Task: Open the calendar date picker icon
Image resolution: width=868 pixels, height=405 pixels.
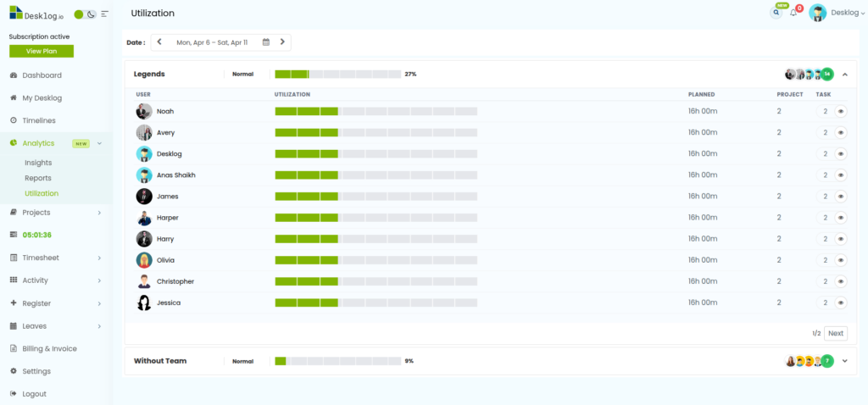Action: (266, 42)
